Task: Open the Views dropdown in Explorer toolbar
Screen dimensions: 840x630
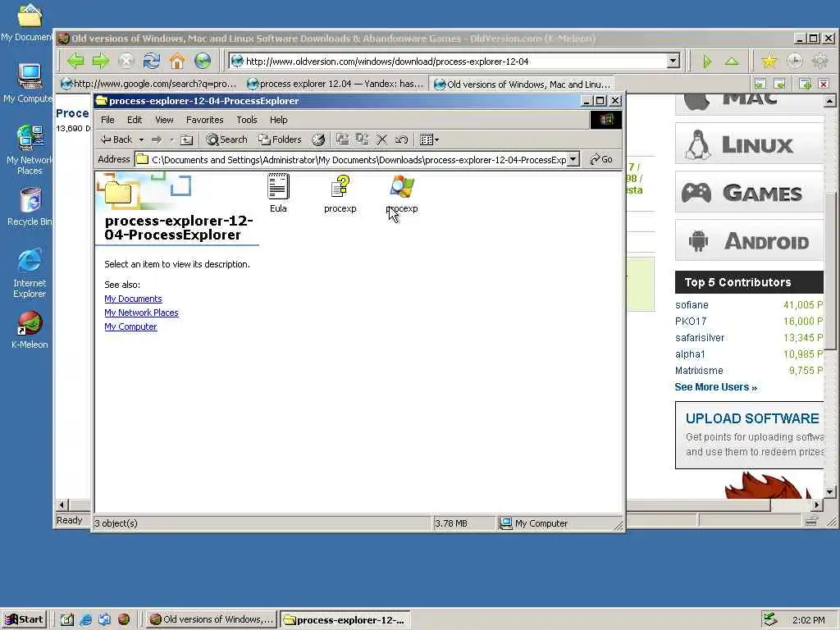Action: [x=430, y=139]
